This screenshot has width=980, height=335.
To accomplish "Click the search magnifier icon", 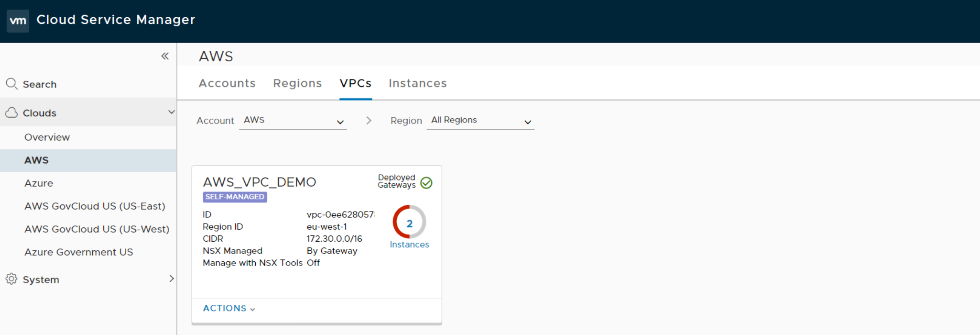I will pyautogui.click(x=11, y=84).
